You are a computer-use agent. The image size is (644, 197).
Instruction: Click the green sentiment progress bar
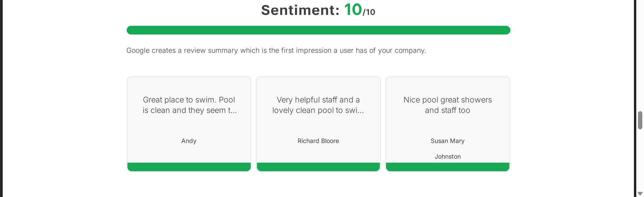tap(318, 30)
